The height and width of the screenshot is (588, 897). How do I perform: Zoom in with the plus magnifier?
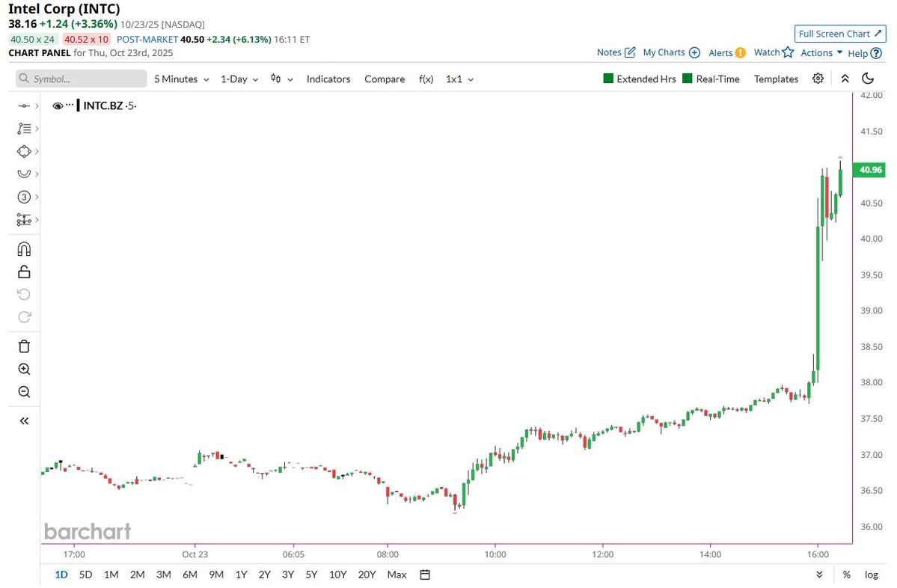(x=24, y=370)
